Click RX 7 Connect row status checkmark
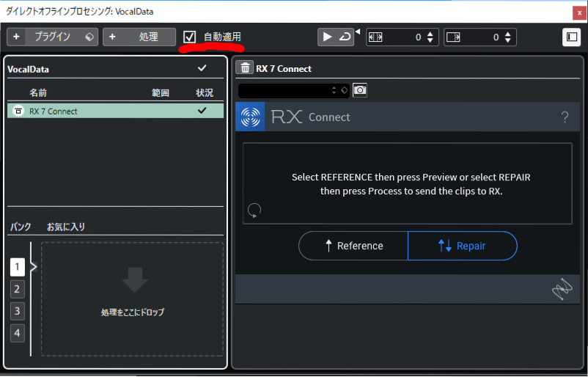This screenshot has width=588, height=377. 202,111
